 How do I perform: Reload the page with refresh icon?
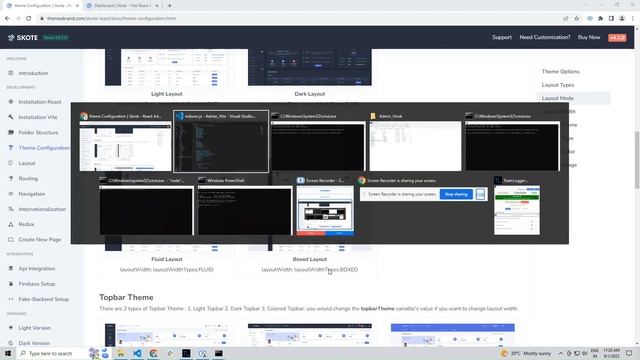click(28, 18)
